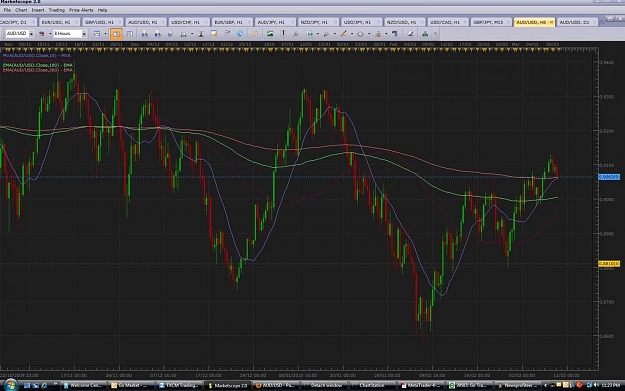Click the system tray clock

click(612, 385)
